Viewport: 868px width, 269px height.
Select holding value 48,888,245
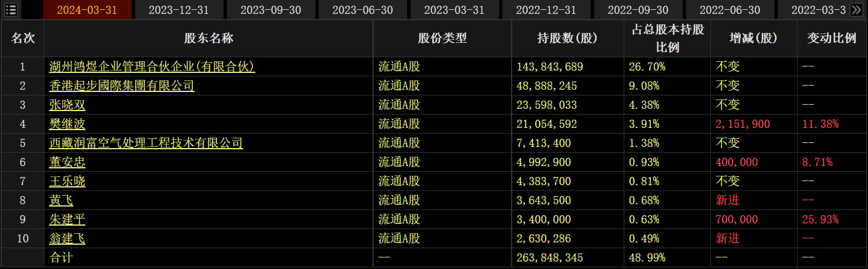point(547,86)
